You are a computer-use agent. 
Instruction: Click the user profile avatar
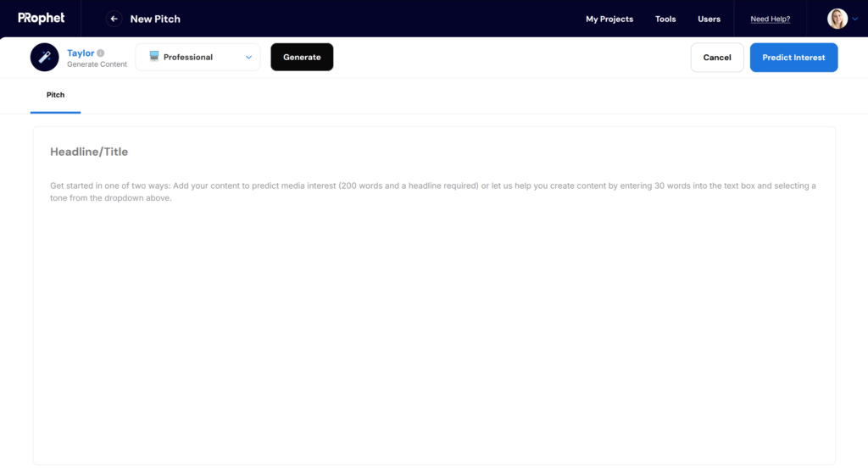pyautogui.click(x=837, y=19)
